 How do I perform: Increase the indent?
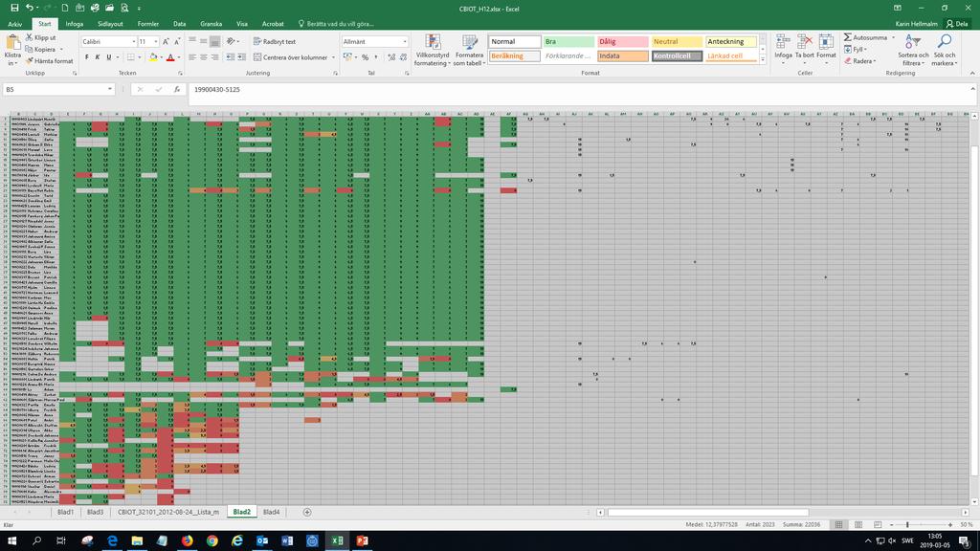[x=242, y=56]
